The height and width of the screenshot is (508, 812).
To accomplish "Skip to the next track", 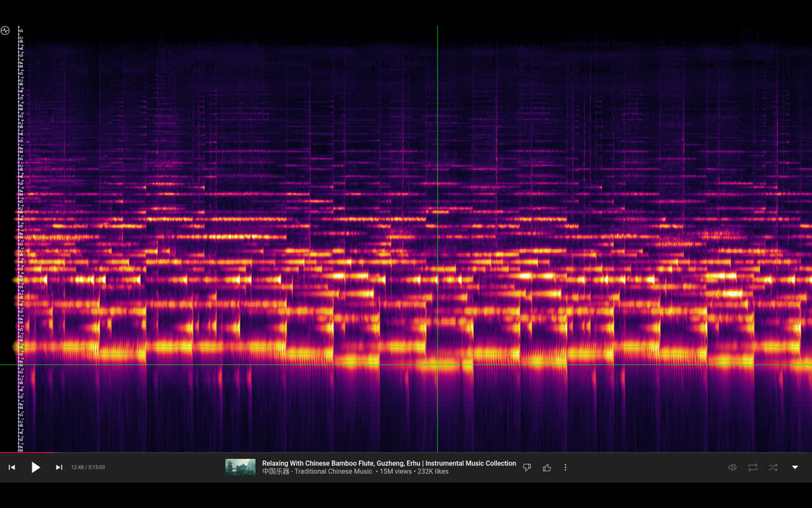I will click(58, 467).
